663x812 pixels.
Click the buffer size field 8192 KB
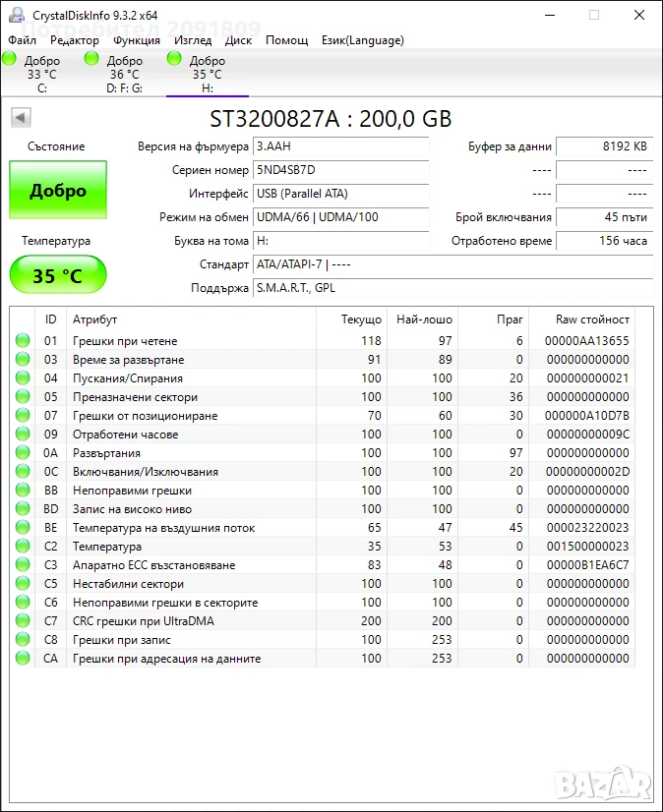point(604,146)
